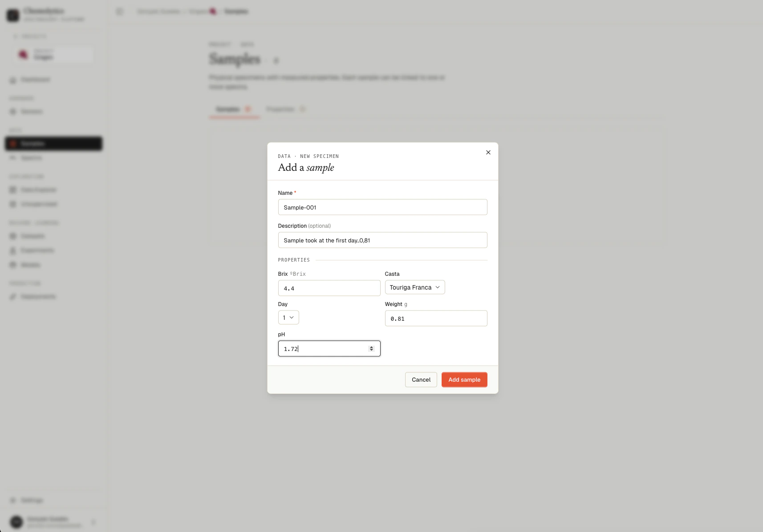
Task: Close the Add a sample dialog
Action: pyautogui.click(x=488, y=153)
